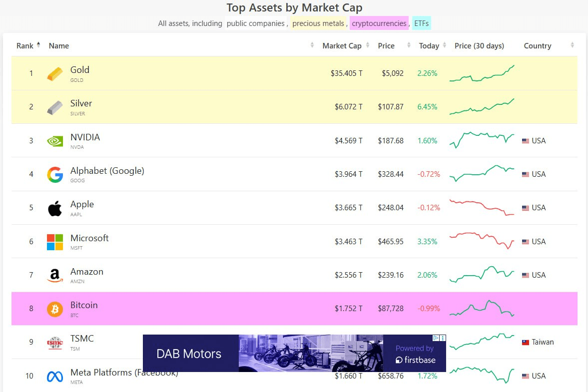Click the Bitcoin logo icon
Image resolution: width=588 pixels, height=392 pixels.
coord(55,309)
